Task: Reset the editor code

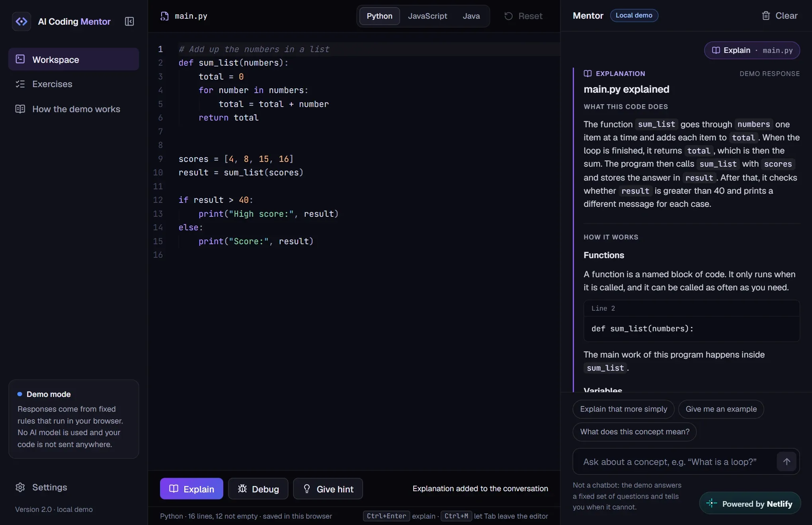Action: [x=523, y=16]
